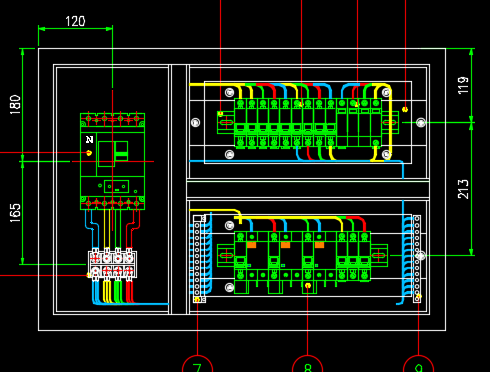
Task: Click the mounting screw left of upper DIN rail
Action: 196,122
